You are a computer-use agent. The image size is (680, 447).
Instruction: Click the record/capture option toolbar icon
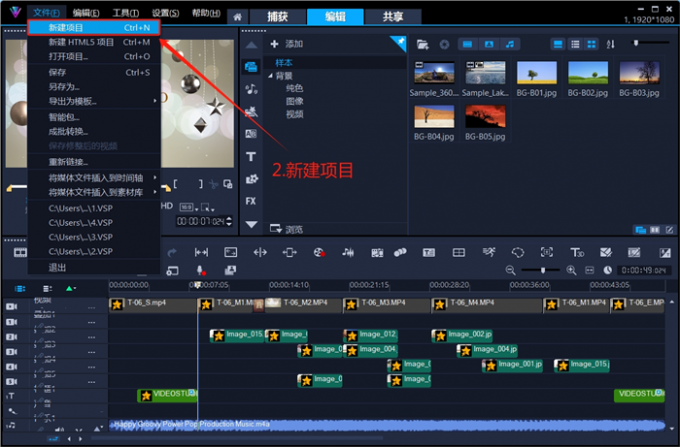[318, 252]
